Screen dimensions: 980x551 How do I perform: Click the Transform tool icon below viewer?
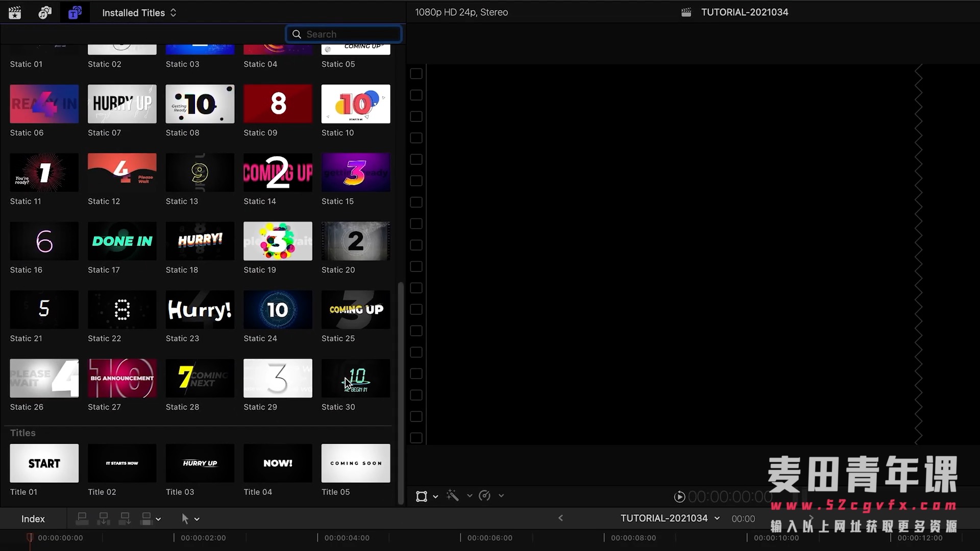click(422, 496)
